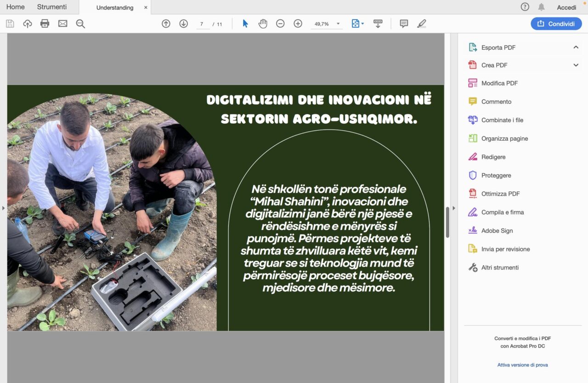
Task: Switch to the Home tab
Action: [x=16, y=7]
